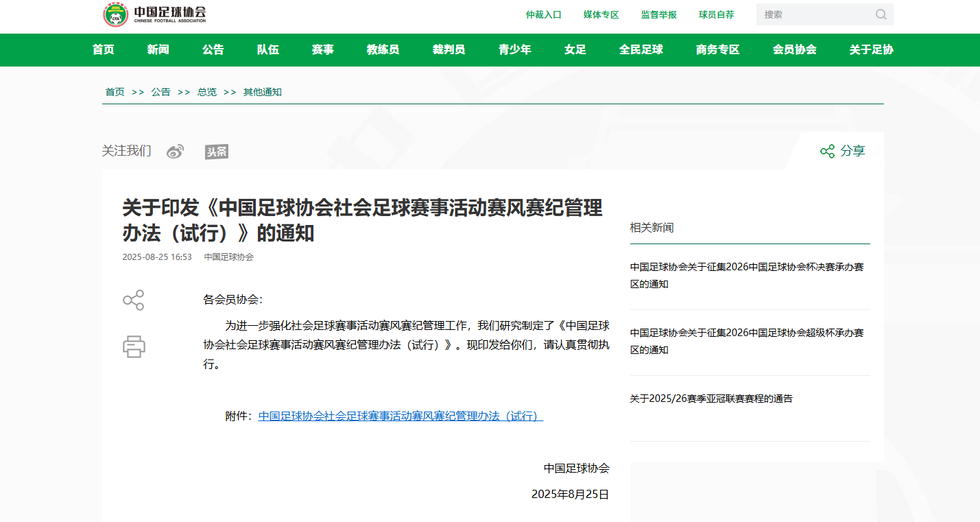Screen dimensions: 980x522
Task: Type in the 搜索 search field
Action: (815, 14)
